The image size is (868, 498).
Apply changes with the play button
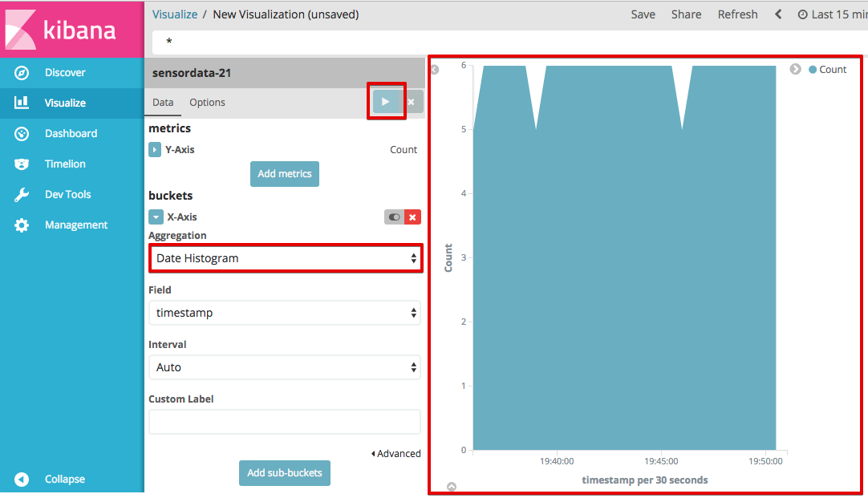coord(386,102)
